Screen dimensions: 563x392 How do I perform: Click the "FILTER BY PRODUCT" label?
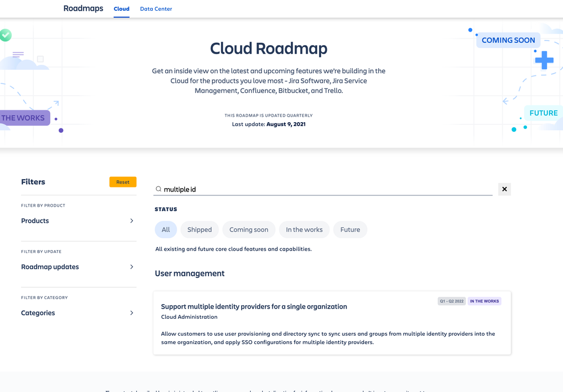coord(43,206)
